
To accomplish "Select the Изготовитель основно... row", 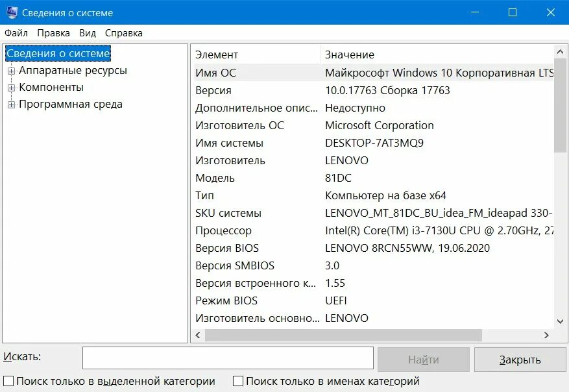I will coord(374,318).
